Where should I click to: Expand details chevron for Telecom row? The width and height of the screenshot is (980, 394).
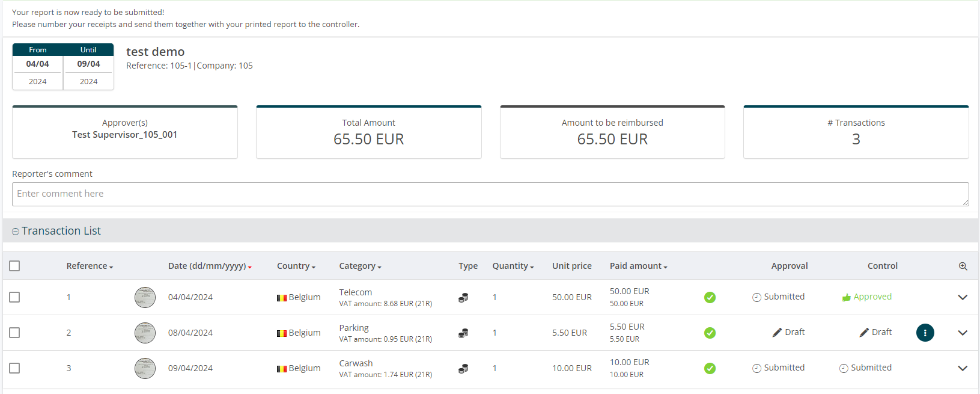(962, 297)
